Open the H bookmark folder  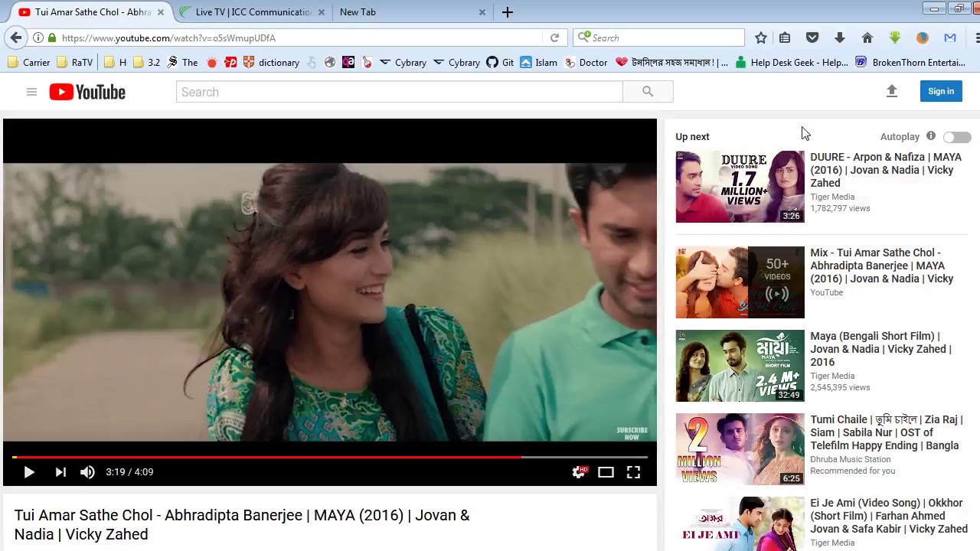(x=115, y=63)
